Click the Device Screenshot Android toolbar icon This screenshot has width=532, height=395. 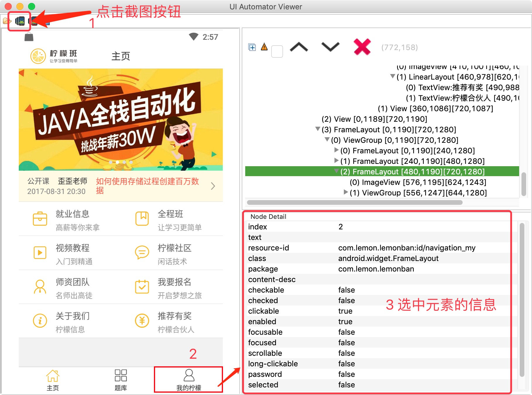[20, 21]
